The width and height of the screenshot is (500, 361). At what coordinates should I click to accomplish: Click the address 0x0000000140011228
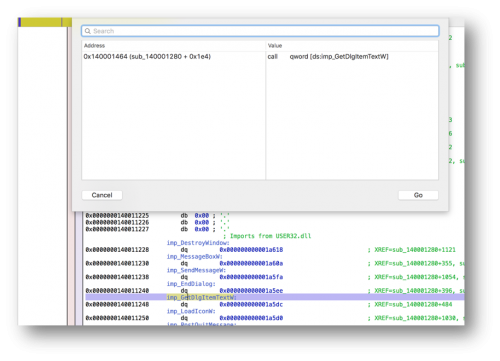(x=117, y=250)
